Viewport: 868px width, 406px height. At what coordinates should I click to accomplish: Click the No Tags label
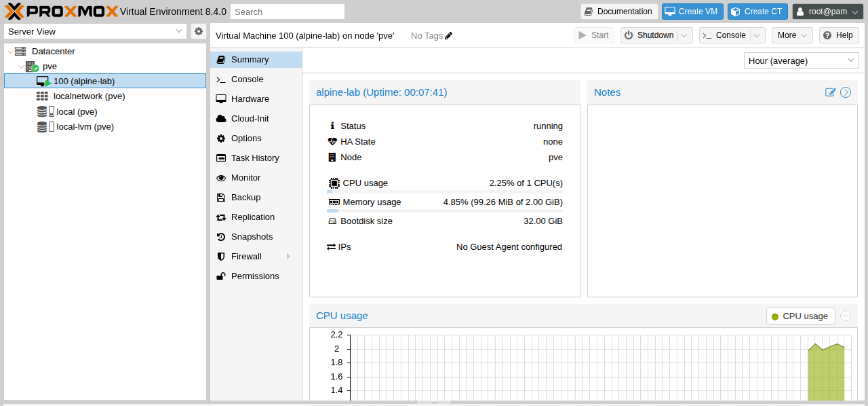pos(427,35)
